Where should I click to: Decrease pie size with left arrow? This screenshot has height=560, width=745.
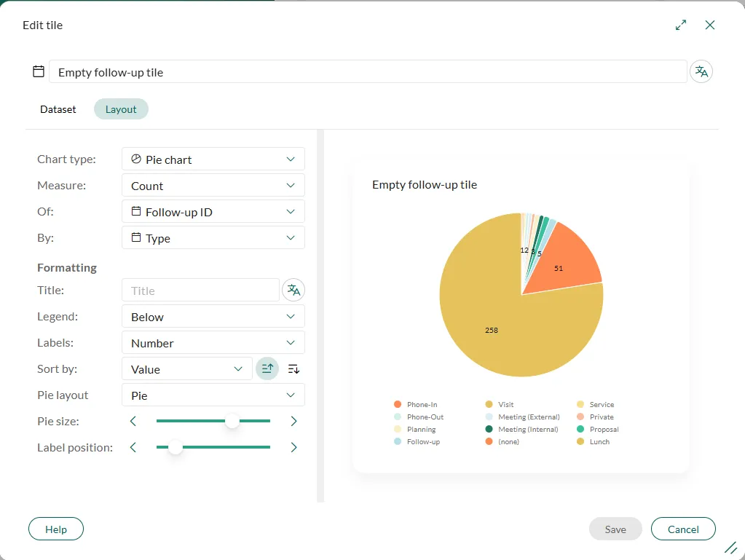(133, 421)
